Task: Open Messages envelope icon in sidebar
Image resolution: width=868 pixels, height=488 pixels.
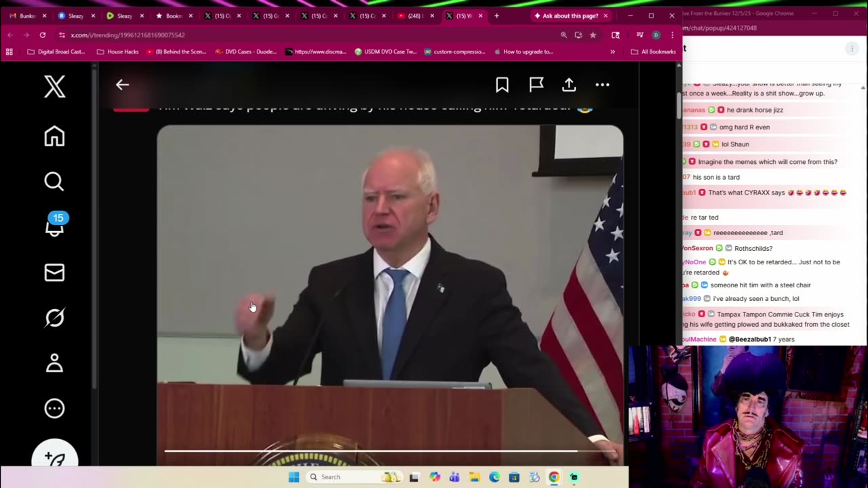Action: 54,272
